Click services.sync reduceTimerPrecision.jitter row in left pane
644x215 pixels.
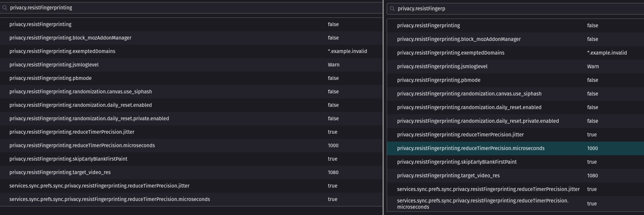(99, 186)
